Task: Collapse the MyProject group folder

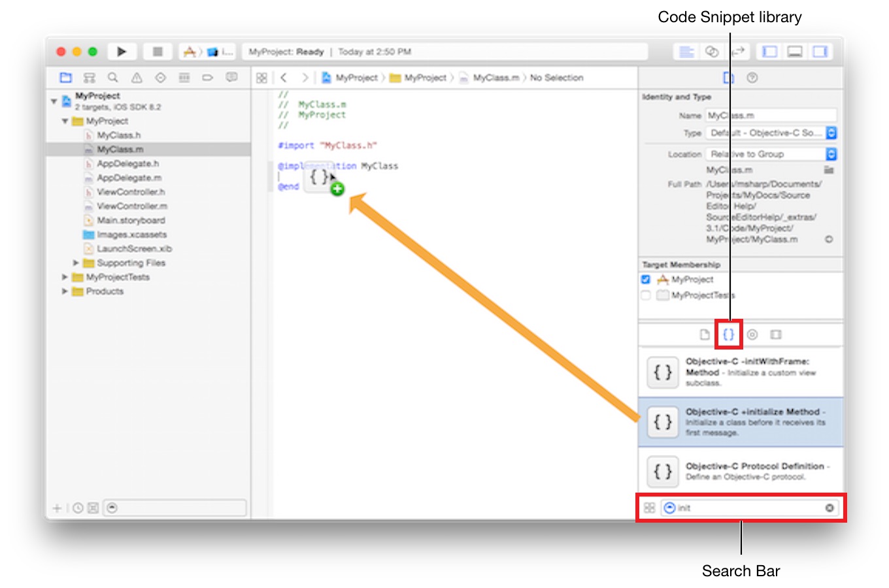Action: click(x=65, y=122)
